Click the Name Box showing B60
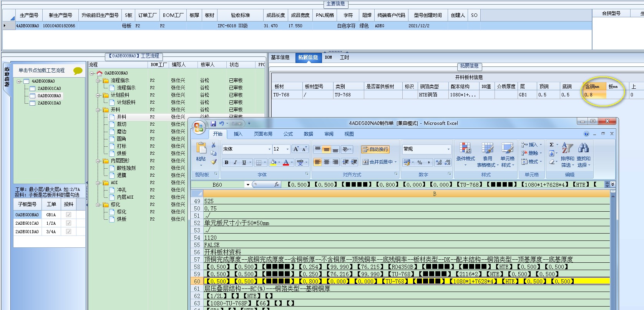The height and width of the screenshot is (310, 644). pos(218,185)
